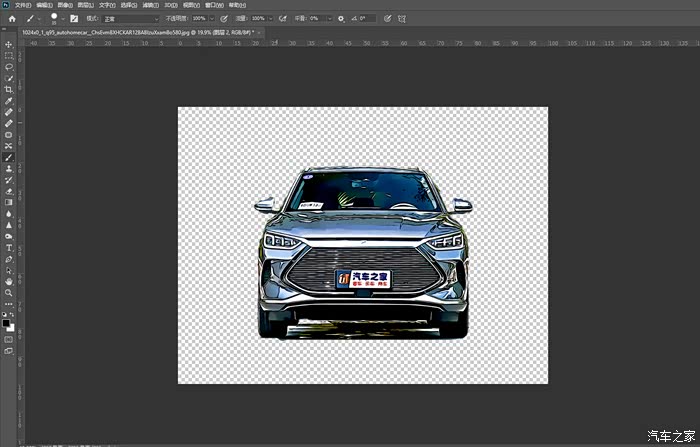The height and width of the screenshot is (447, 700).
Task: Switch to the open JPG document tab
Action: [140, 32]
